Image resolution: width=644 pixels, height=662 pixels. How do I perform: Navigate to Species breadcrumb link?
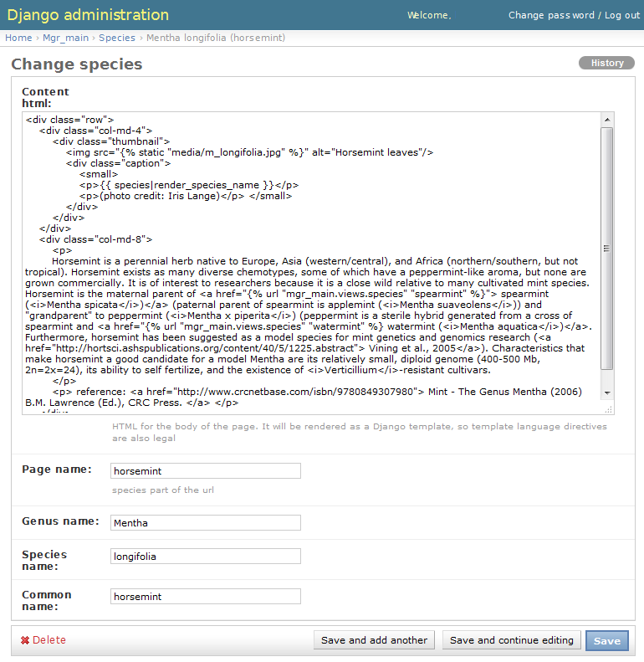tap(117, 38)
